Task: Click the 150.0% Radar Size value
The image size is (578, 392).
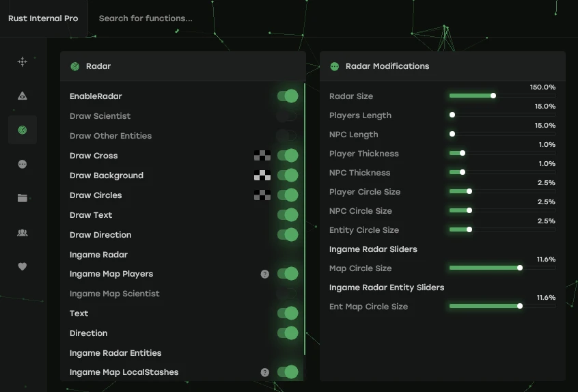Action: 542,87
